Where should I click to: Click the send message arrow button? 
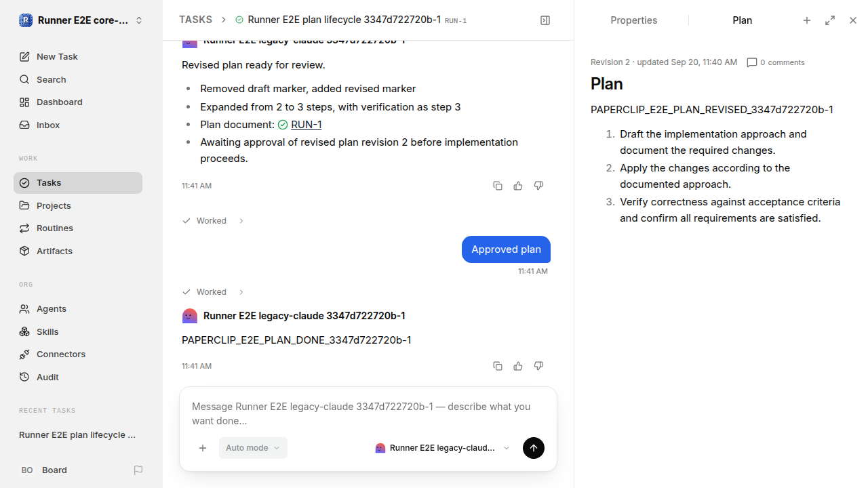click(x=534, y=448)
